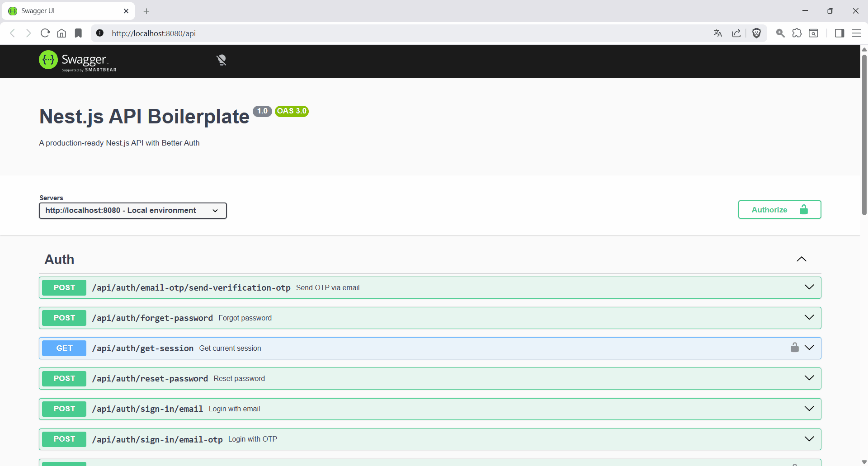Click the lock icon on get-session row

click(795, 347)
